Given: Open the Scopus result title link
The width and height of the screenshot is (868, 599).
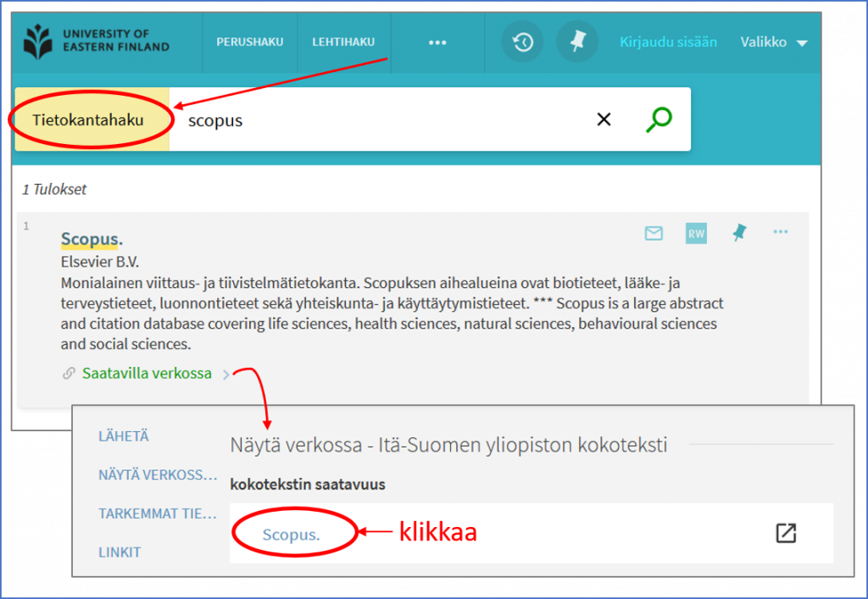Looking at the screenshot, I should point(92,239).
